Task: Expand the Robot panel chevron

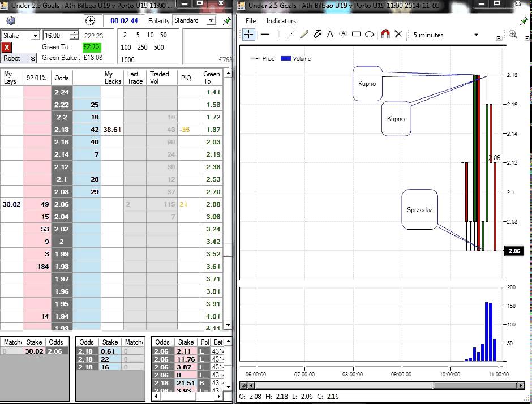Action: (x=33, y=58)
